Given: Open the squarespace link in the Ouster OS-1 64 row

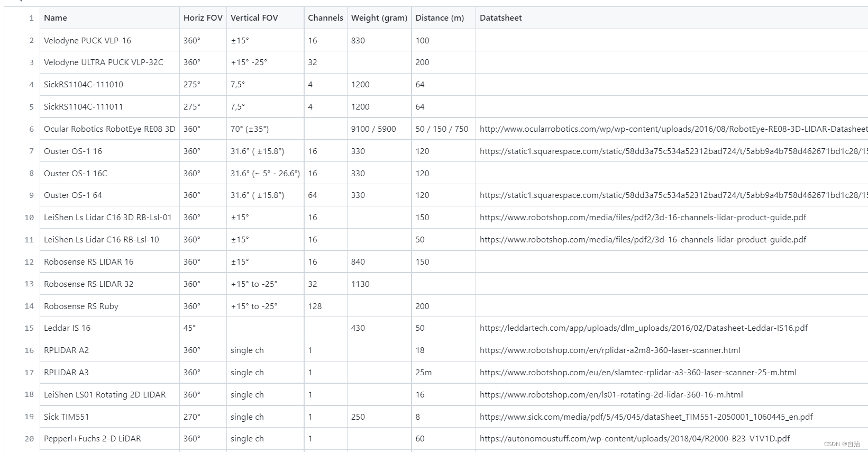Looking at the screenshot, I should [x=673, y=195].
